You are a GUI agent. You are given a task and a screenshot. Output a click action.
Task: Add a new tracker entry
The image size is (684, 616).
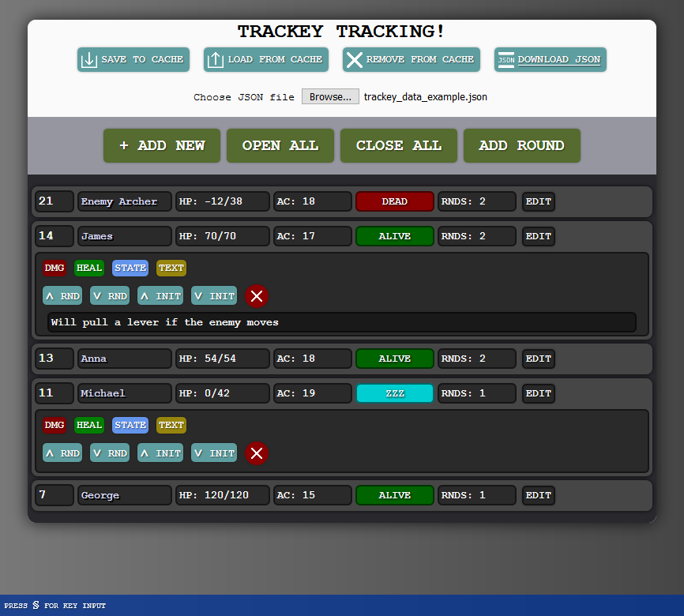coord(162,146)
